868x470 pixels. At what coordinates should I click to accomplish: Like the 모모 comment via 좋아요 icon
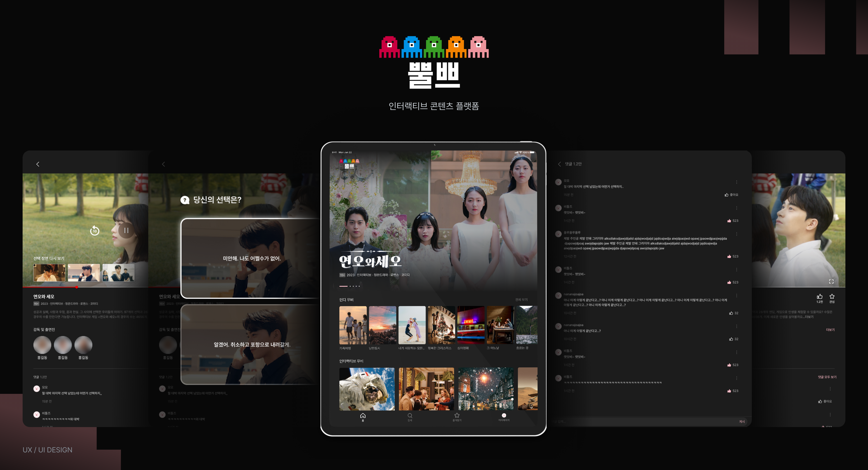727,195
